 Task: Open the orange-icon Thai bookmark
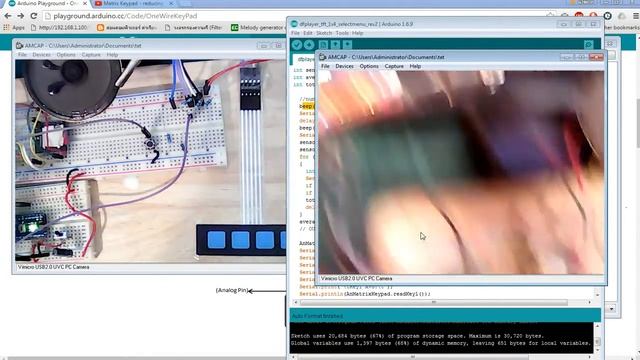tap(127, 27)
